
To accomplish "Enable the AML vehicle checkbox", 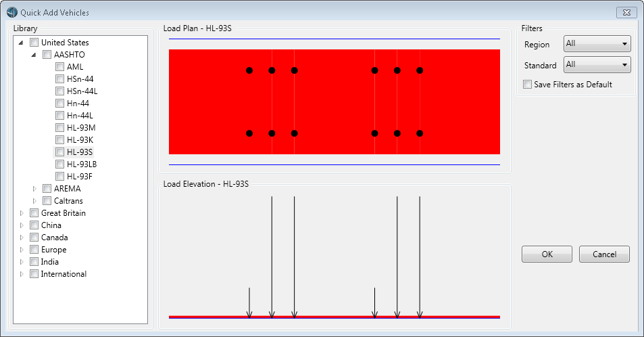I will coord(59,67).
